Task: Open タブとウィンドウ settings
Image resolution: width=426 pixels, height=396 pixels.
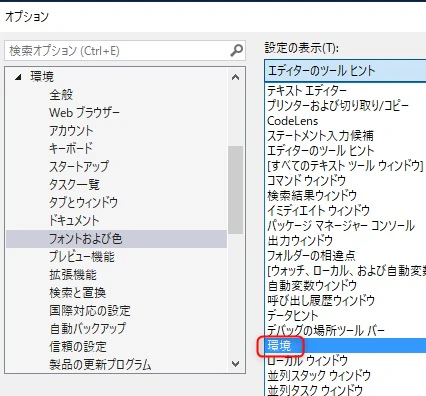Action: coord(83,203)
